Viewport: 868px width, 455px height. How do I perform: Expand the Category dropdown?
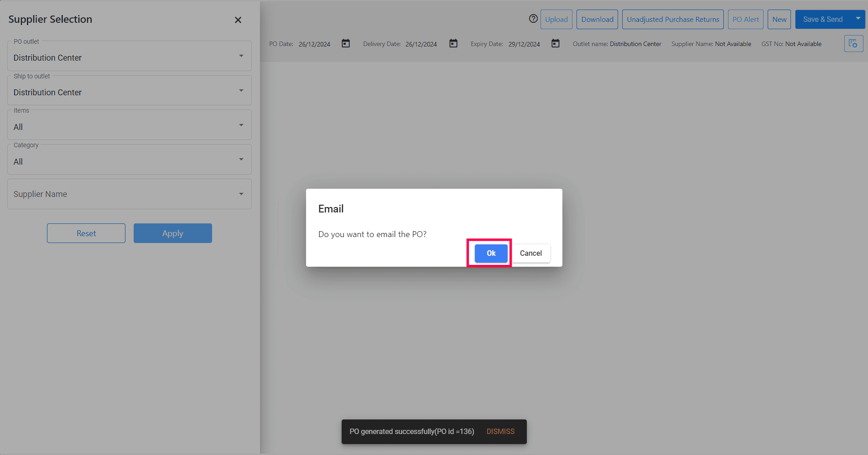point(130,160)
